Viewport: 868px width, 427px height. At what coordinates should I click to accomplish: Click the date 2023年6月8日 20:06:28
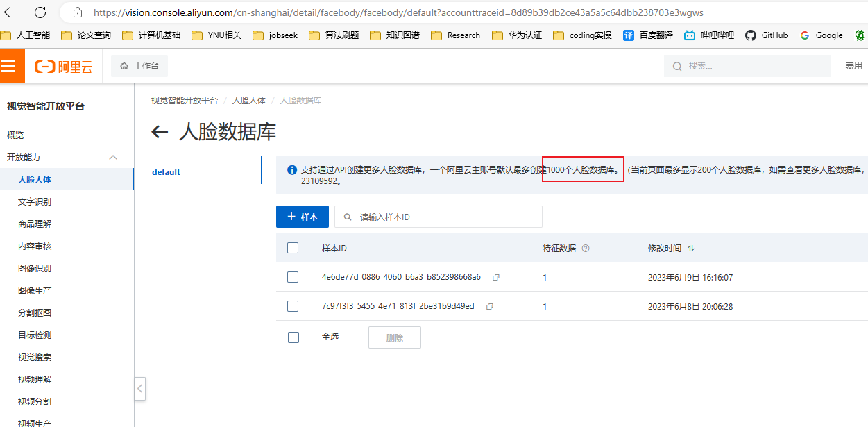(690, 306)
